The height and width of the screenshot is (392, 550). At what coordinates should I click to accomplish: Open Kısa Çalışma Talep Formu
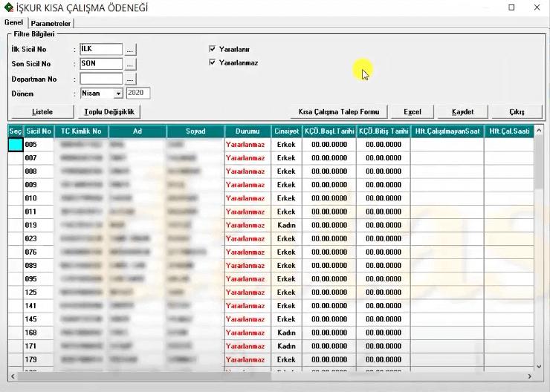click(x=338, y=111)
